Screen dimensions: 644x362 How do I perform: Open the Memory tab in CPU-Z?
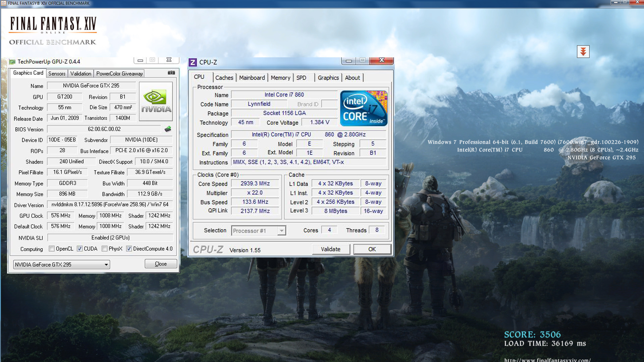pyautogui.click(x=280, y=78)
